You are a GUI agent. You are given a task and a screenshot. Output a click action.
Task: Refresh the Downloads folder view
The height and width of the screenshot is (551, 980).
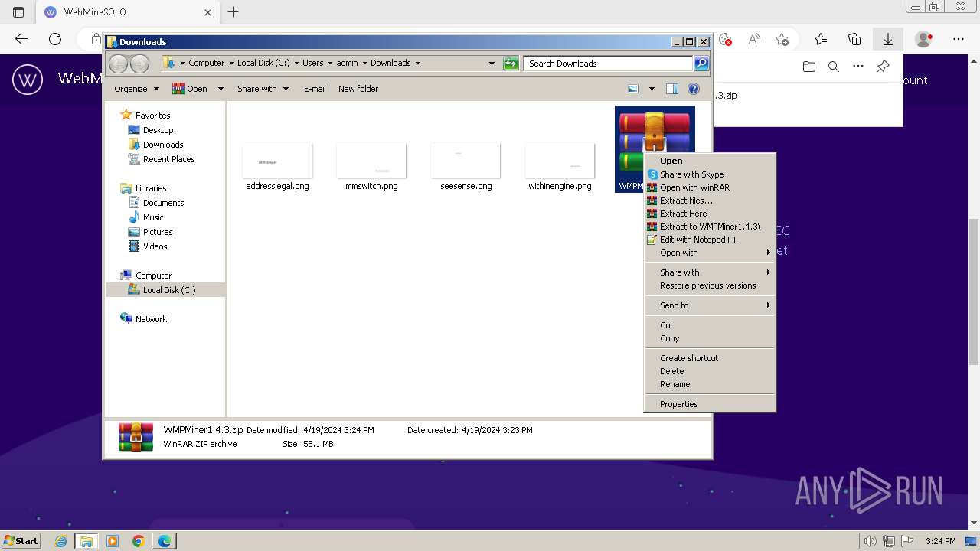(511, 64)
